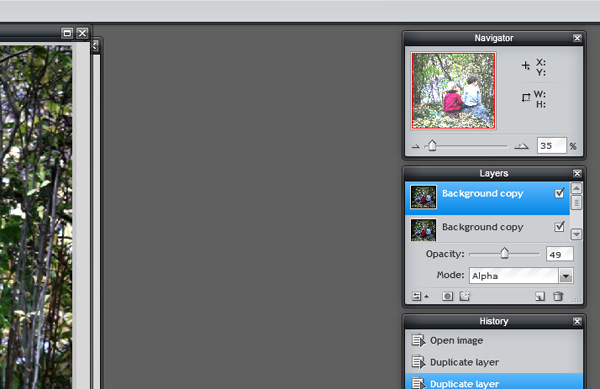The width and height of the screenshot is (600, 389).
Task: Close the Navigator panel
Action: [577, 38]
